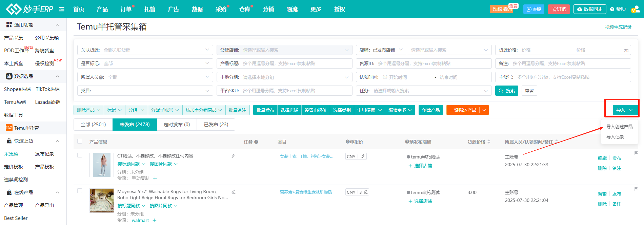Viewport: 644px width, 225px height.
Task: Click the question mark icon beside the 任务 column
Action: click(256, 142)
